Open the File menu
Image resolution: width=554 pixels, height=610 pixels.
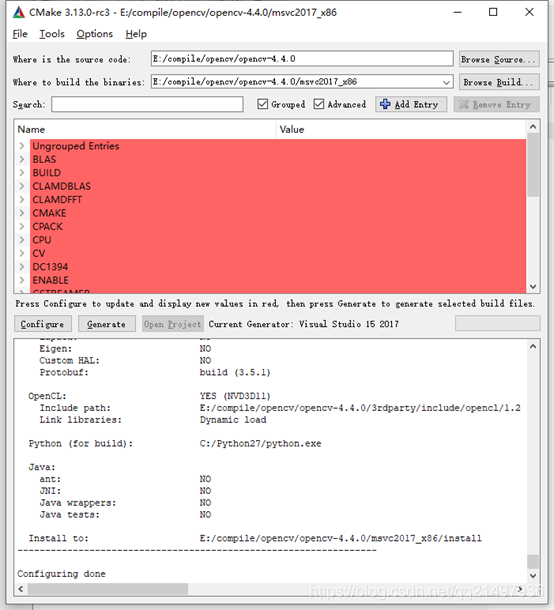point(20,34)
